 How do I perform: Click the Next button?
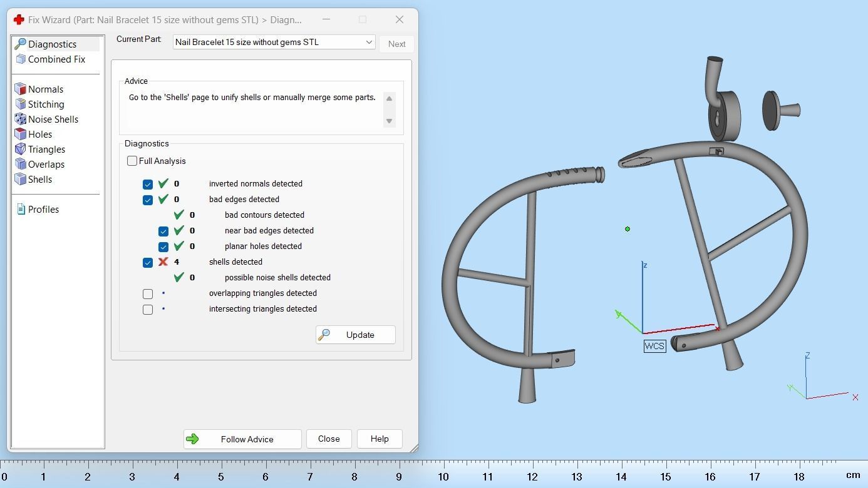click(x=396, y=44)
